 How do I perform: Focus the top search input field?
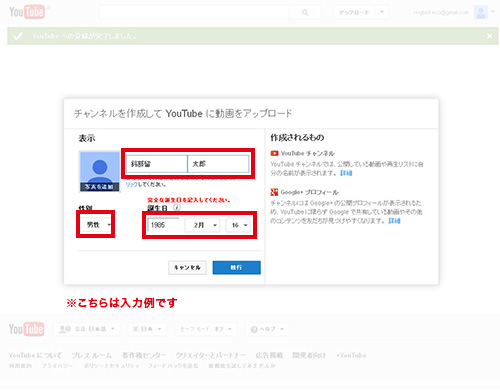(x=194, y=12)
